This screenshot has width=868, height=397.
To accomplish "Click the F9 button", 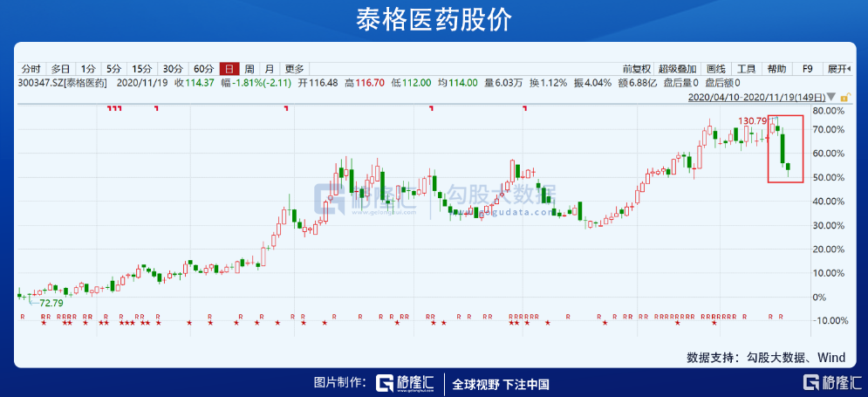I will click(x=807, y=69).
